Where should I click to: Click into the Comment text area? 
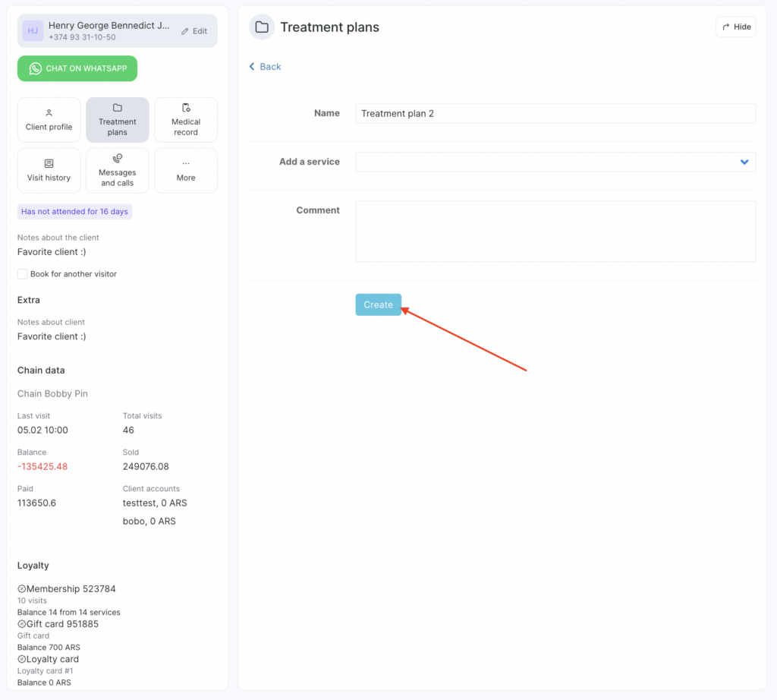(555, 231)
